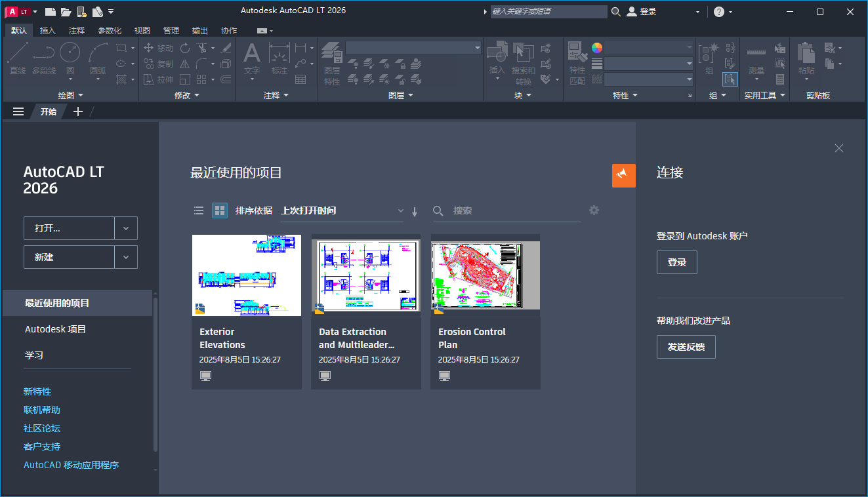The height and width of the screenshot is (497, 868).
Task: Select the 特性匹配 (Match Properties) tool
Action: 577,58
